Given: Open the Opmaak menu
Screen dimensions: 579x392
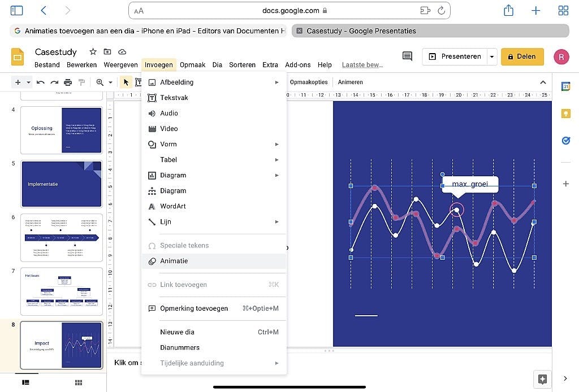Looking at the screenshot, I should (192, 65).
